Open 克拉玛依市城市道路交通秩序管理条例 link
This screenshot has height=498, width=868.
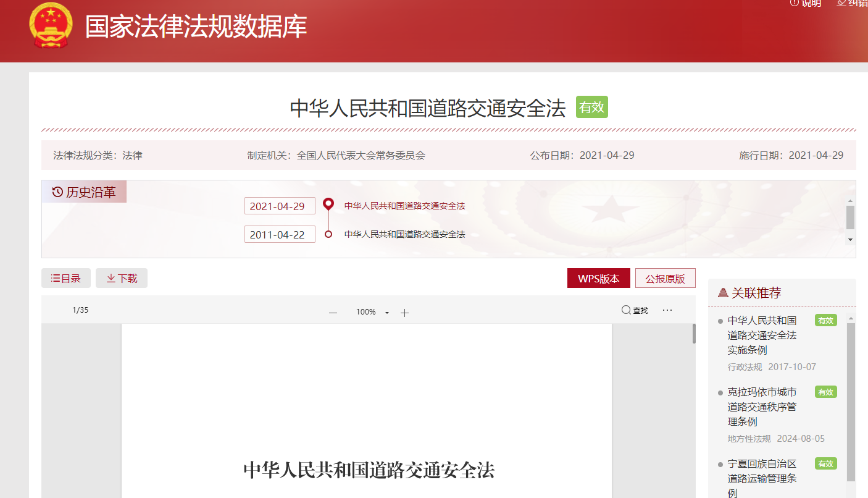click(x=762, y=407)
